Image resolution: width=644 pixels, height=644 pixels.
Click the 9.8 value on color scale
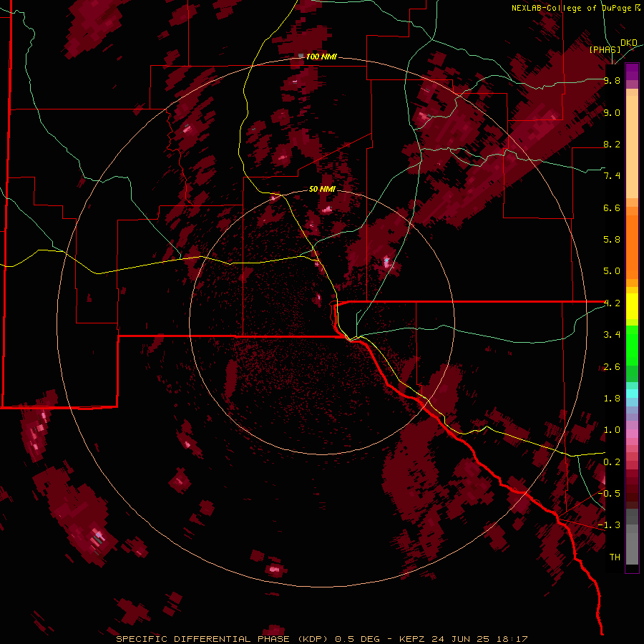click(x=612, y=80)
